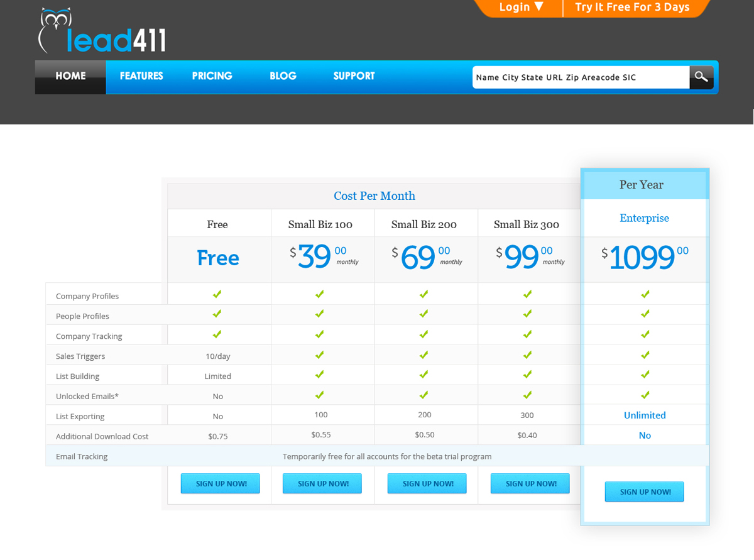754x560 pixels.
Task: Click the beta trial program note
Action: pyautogui.click(x=387, y=457)
